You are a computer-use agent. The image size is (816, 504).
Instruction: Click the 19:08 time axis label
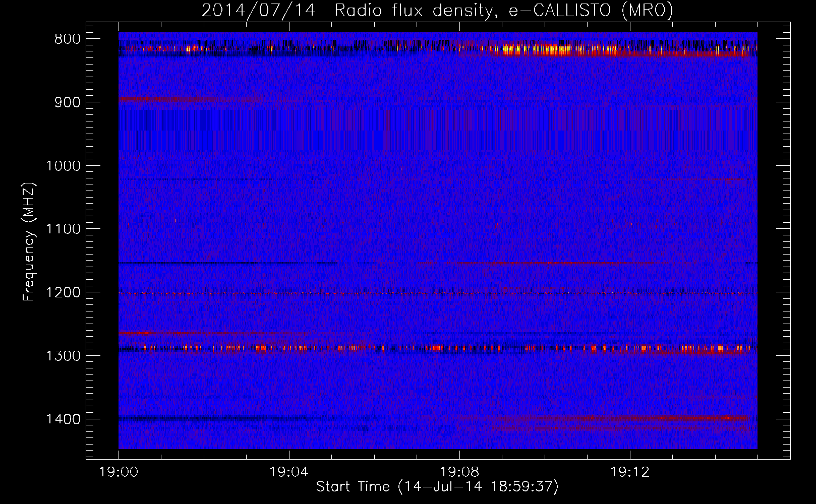point(459,472)
